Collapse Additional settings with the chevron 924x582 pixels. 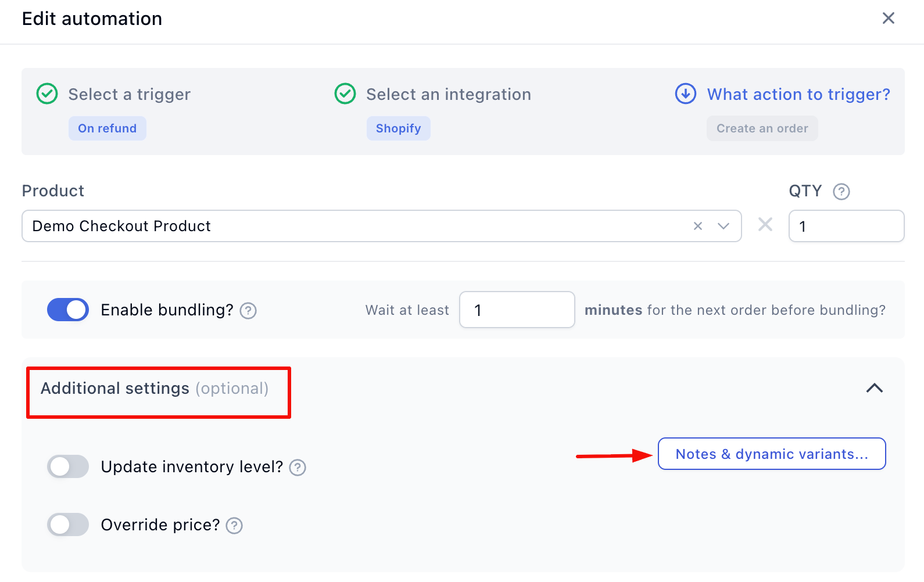click(x=874, y=388)
